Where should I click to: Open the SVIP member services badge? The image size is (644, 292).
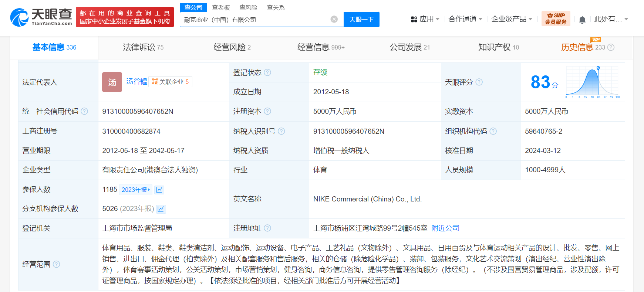pyautogui.click(x=556, y=18)
